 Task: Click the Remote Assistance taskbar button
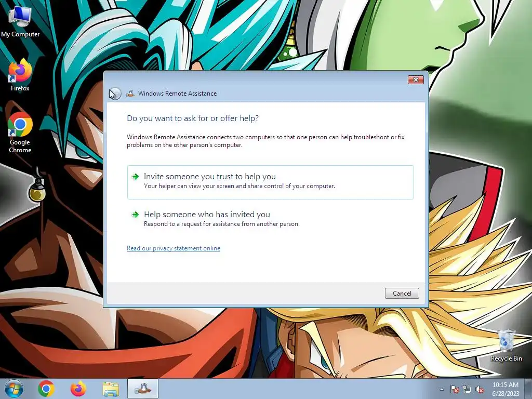(x=143, y=389)
